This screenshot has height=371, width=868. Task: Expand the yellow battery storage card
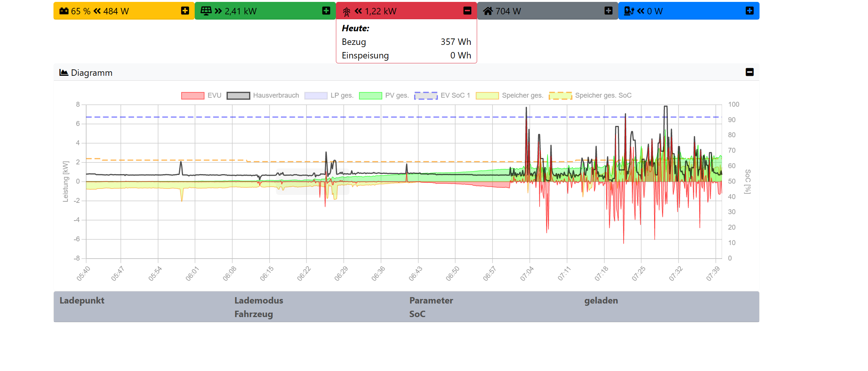185,11
